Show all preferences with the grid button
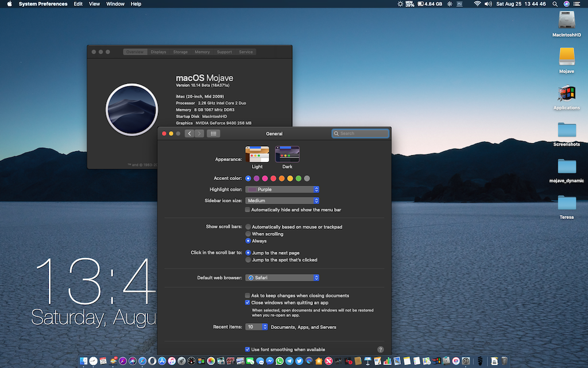The width and height of the screenshot is (588, 368). pyautogui.click(x=214, y=133)
